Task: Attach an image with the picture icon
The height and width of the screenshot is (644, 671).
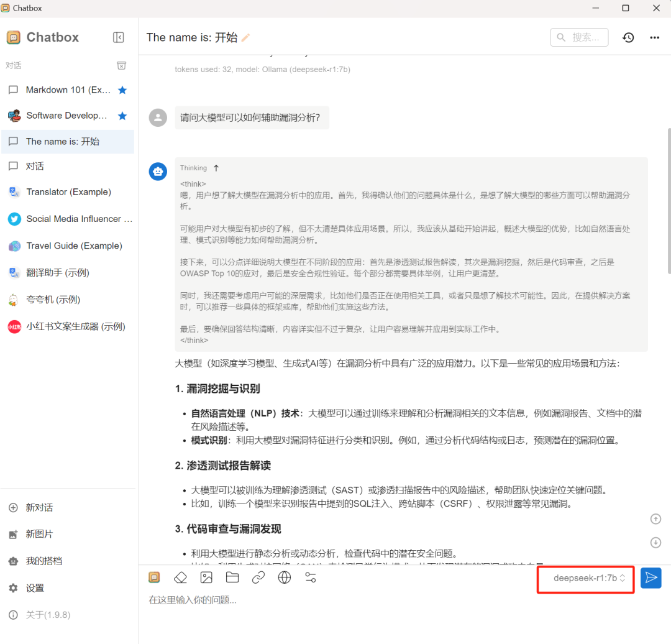Action: [206, 577]
